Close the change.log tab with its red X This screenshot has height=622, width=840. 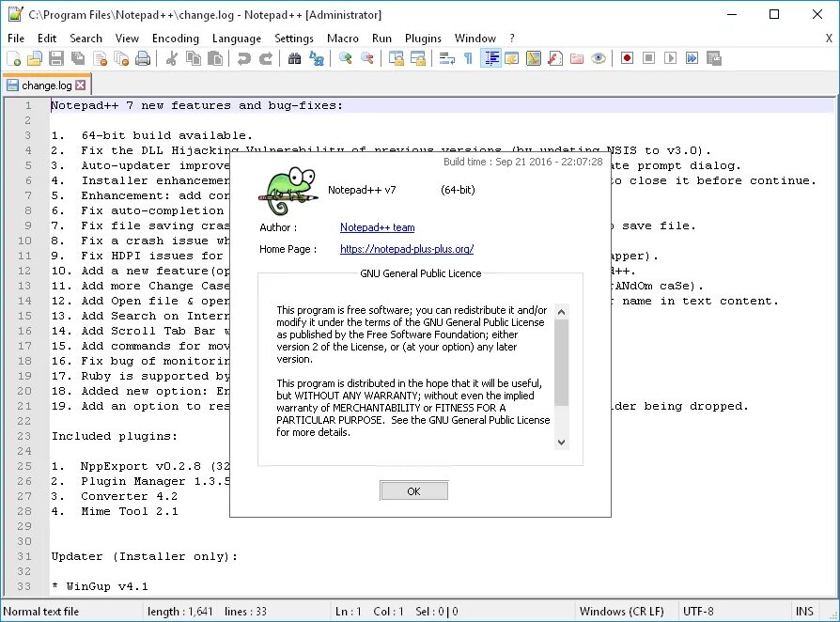[81, 86]
